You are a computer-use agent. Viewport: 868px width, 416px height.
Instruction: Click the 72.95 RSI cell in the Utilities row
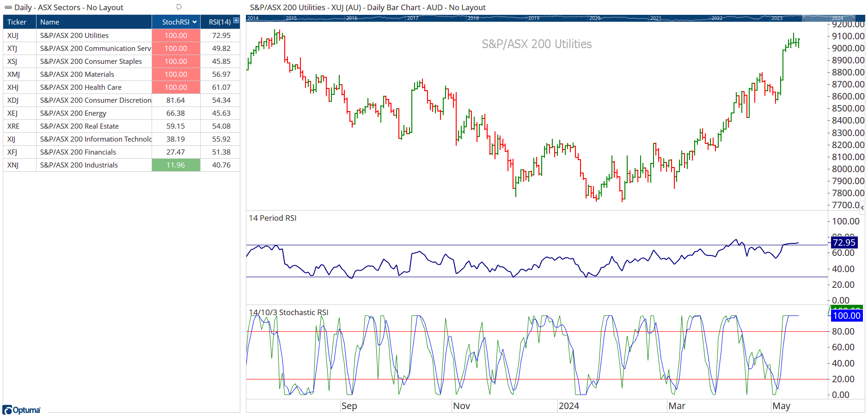pos(221,35)
